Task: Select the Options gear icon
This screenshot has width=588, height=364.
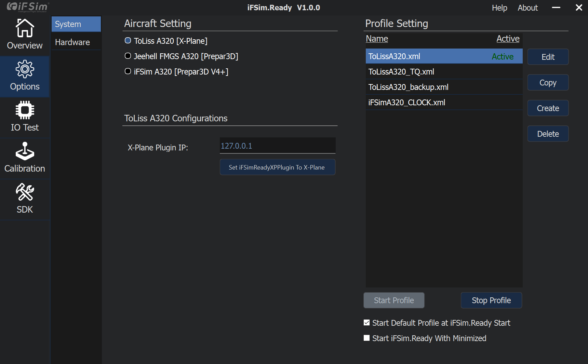Action: click(x=25, y=69)
